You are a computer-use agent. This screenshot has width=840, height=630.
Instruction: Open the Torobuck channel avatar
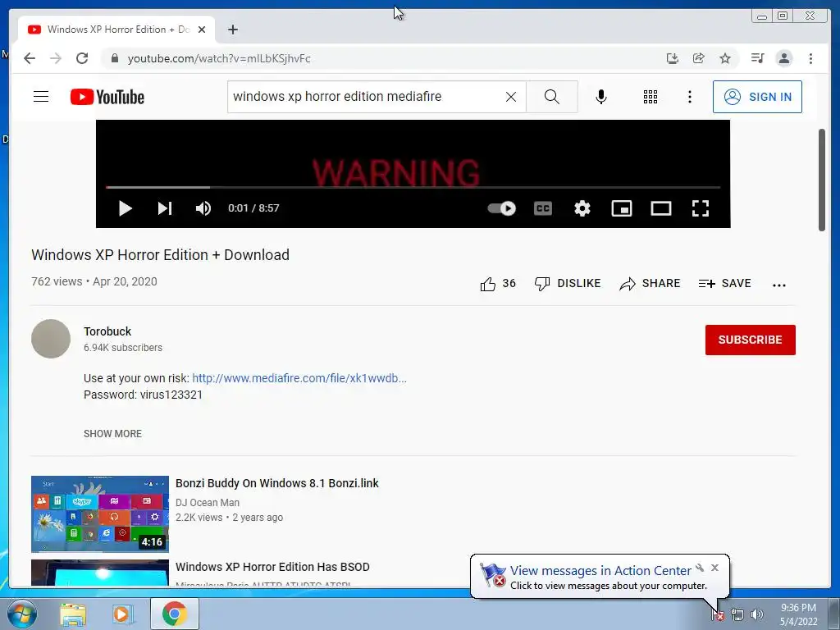click(x=51, y=339)
